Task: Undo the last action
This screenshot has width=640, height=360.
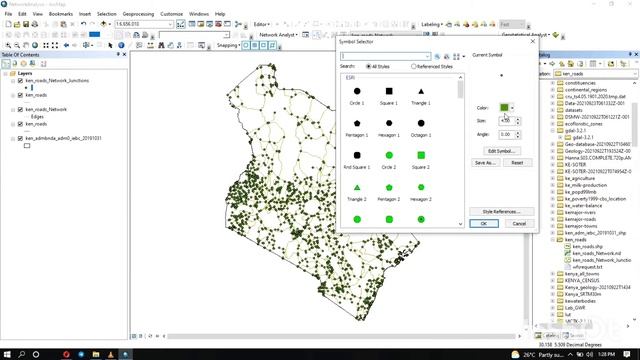Action: point(83,24)
